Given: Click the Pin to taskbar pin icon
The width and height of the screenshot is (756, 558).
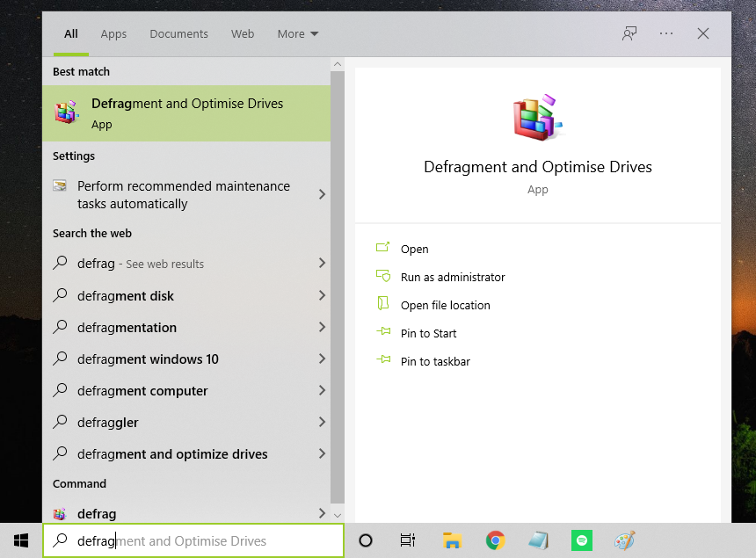Looking at the screenshot, I should click(x=383, y=359).
